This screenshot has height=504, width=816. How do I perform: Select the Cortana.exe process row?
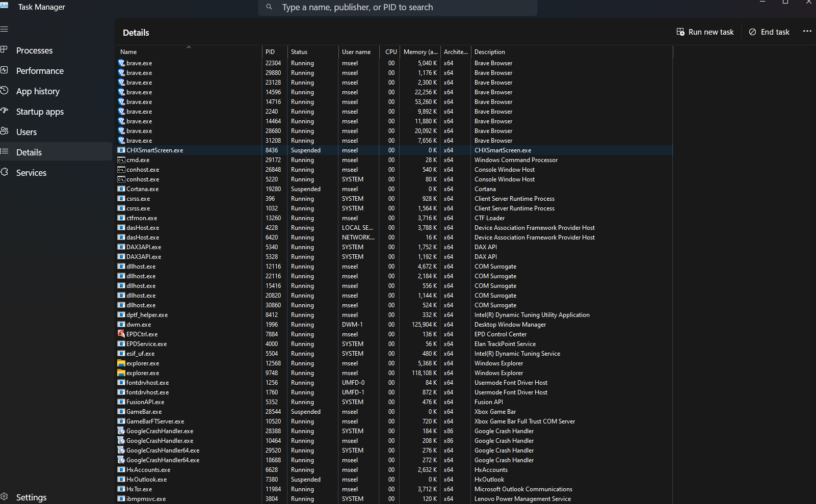[394, 189]
